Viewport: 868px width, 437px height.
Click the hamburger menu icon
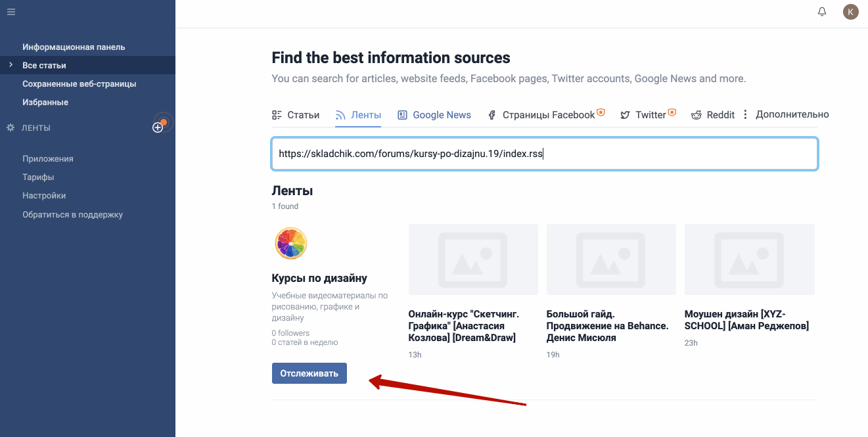(x=11, y=12)
